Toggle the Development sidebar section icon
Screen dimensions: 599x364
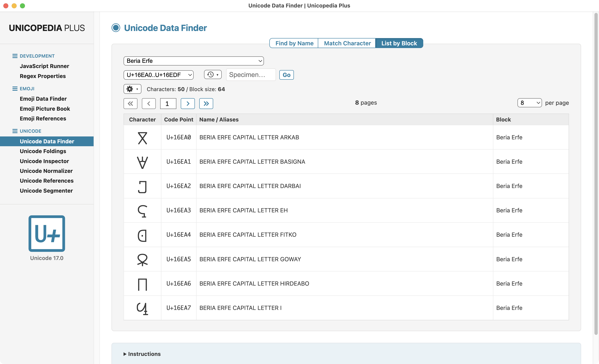pyautogui.click(x=15, y=56)
